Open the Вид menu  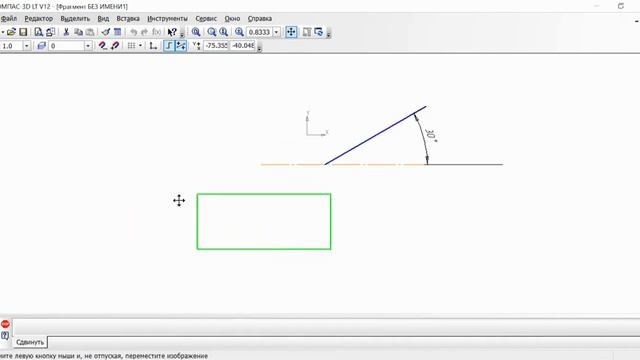[103, 18]
